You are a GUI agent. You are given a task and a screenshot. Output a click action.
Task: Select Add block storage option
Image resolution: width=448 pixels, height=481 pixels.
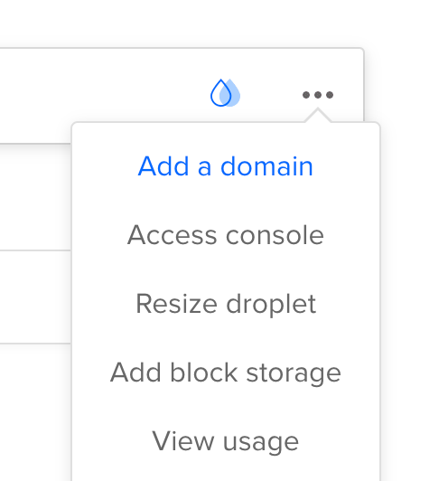click(226, 373)
